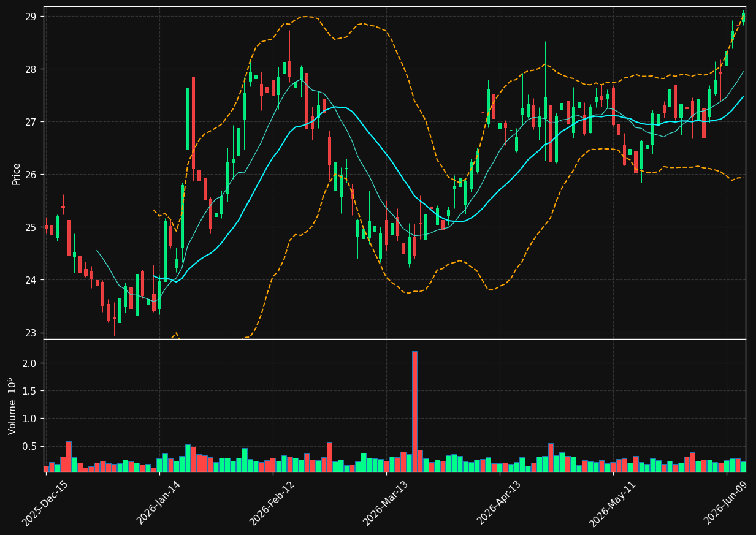The width and height of the screenshot is (756, 535).
Task: Click the 2025-Dec-15 date label
Action: [45, 503]
